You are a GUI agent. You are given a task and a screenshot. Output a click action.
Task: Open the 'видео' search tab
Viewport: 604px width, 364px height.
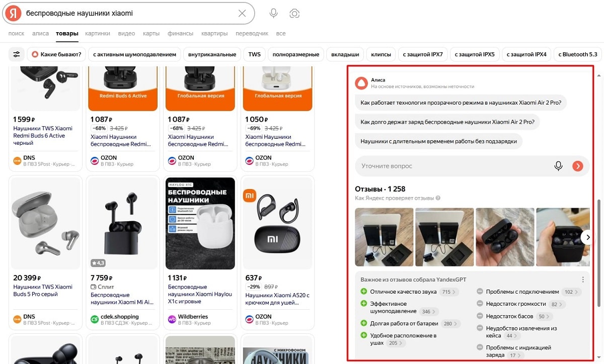point(126,34)
